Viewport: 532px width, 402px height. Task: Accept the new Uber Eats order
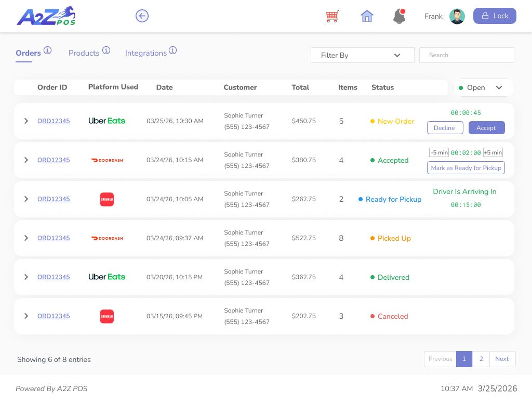[x=486, y=127]
